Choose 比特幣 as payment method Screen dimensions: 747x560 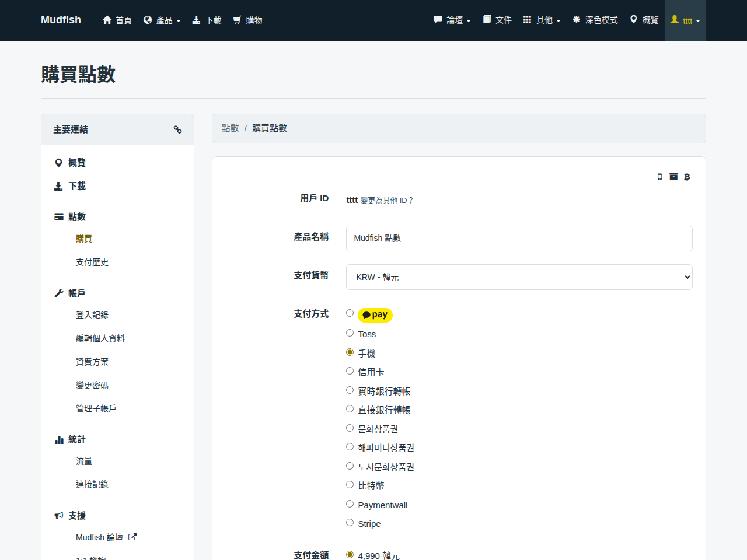click(x=350, y=485)
